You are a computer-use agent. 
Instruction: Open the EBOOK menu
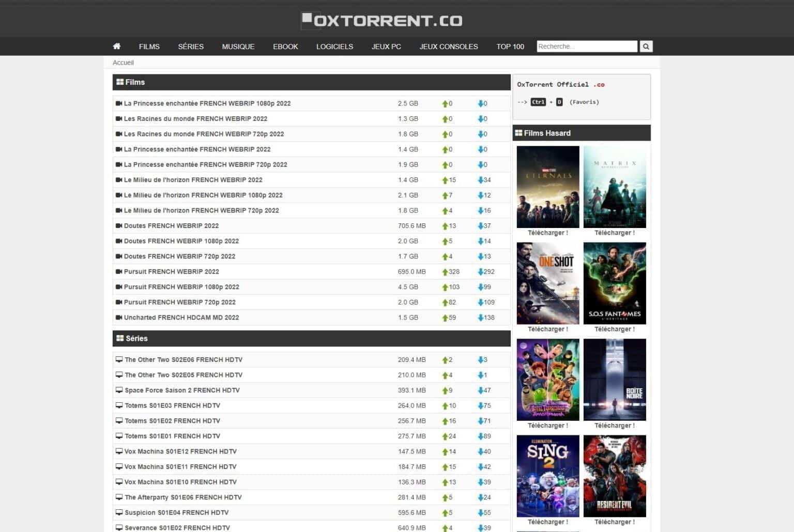pyautogui.click(x=285, y=47)
